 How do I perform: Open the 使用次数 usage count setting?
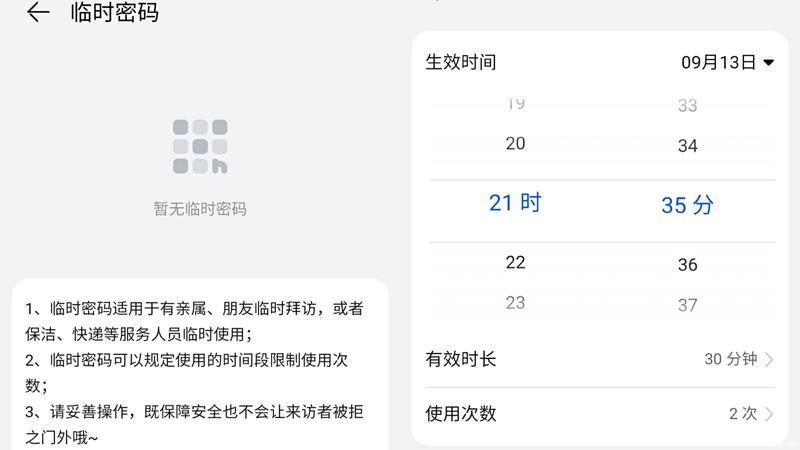point(600,413)
